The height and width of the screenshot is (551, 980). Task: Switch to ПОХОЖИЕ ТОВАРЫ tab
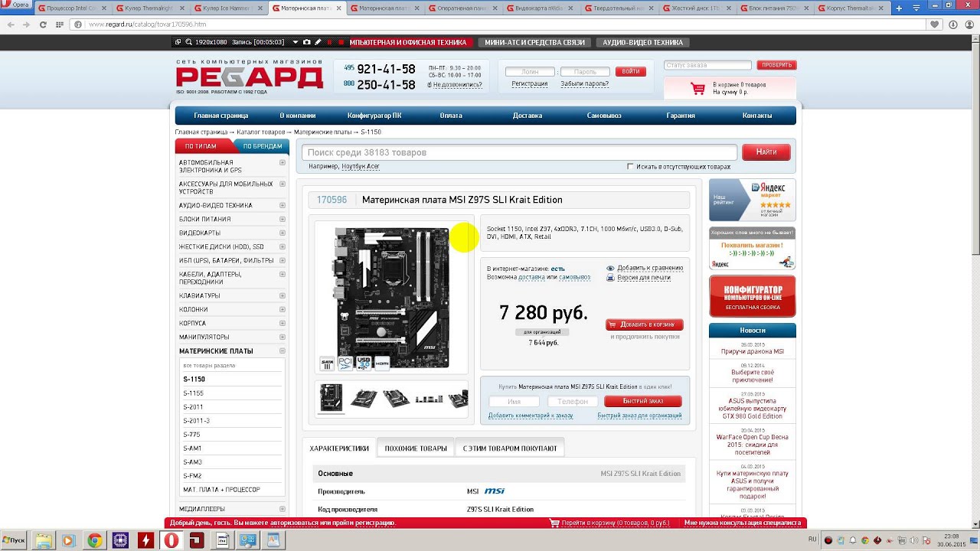click(x=416, y=448)
